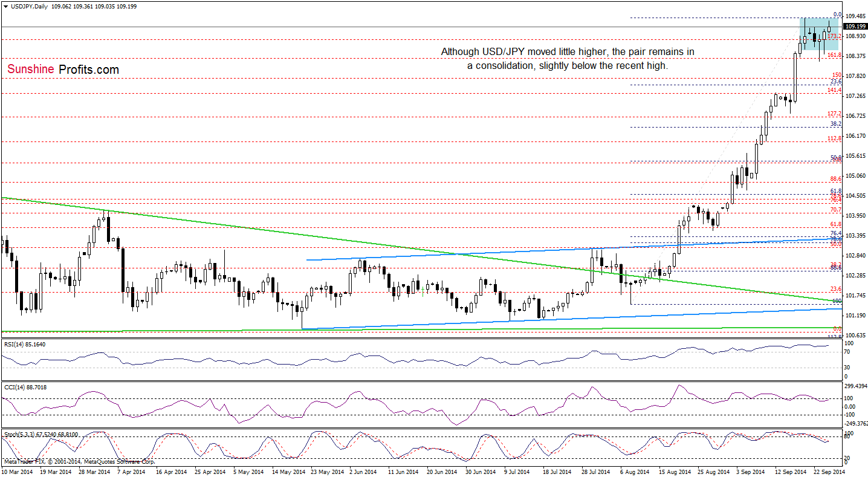Click the USDJPY,Daily symbol title
Screen dimensions: 868x477
coord(28,5)
